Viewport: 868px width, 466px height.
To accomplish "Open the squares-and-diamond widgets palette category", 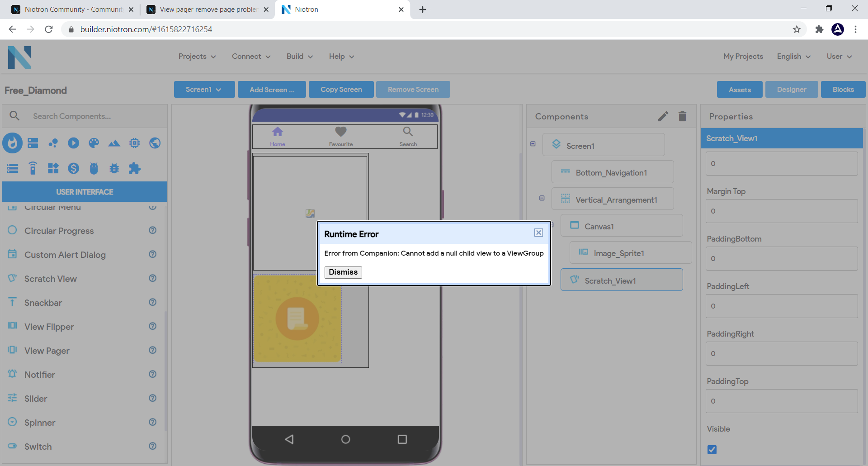I will (53, 168).
